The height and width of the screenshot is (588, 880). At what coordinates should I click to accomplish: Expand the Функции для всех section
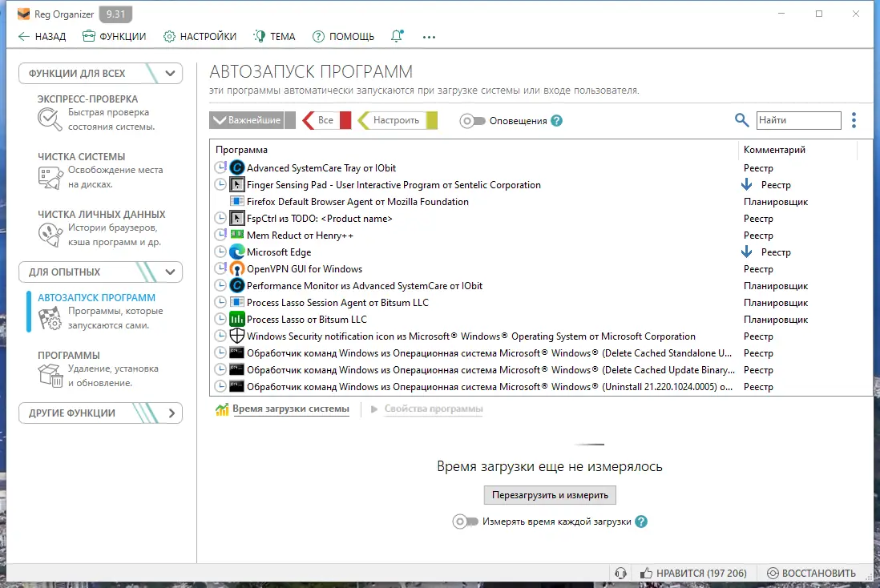pos(100,74)
